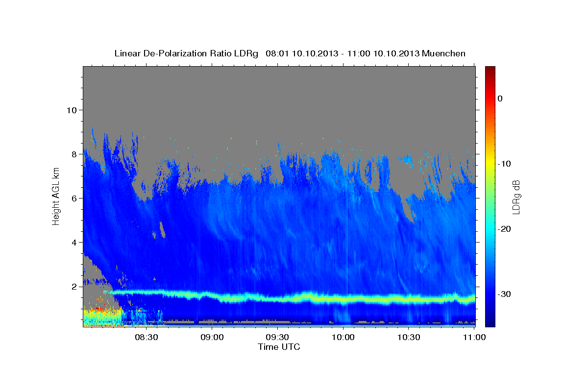Screen dimensions: 588x392
Task: Click the 11:00 time tick label
Action: pos(474,338)
